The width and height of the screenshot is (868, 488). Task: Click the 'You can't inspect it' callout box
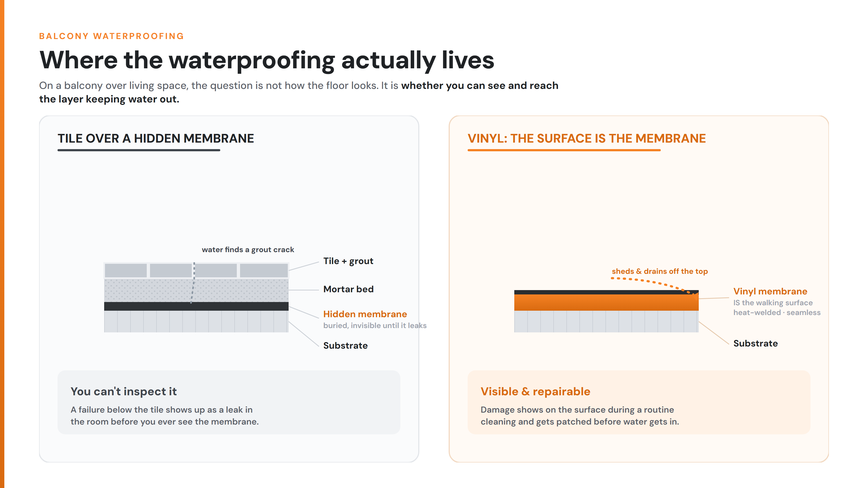coord(229,402)
